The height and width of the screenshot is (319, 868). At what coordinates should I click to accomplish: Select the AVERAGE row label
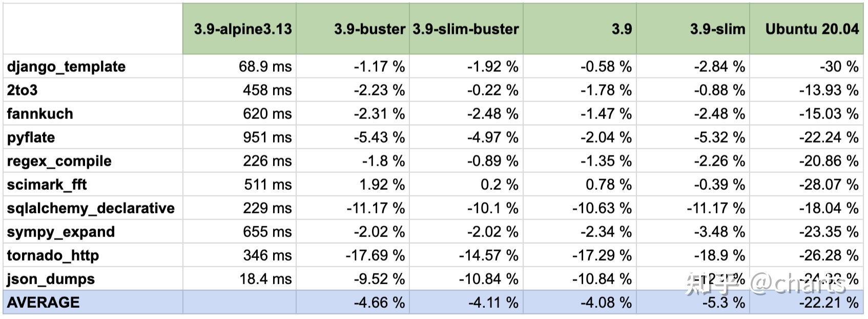pyautogui.click(x=44, y=303)
